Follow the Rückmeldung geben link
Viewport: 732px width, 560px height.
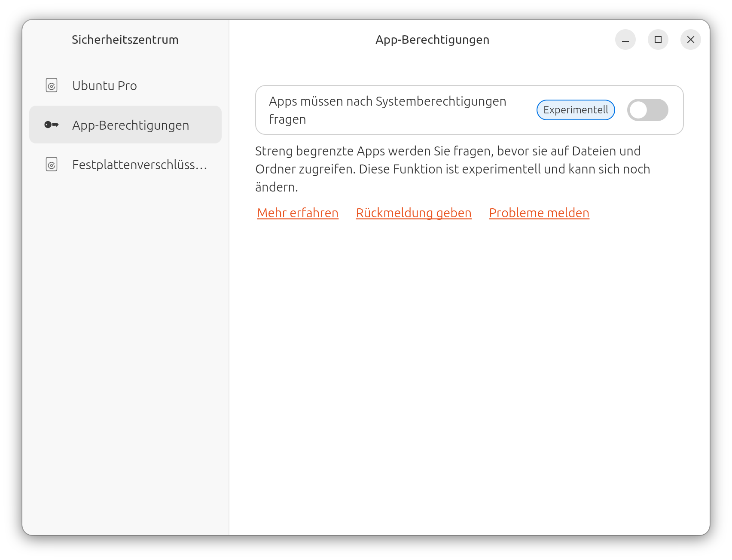point(414,213)
